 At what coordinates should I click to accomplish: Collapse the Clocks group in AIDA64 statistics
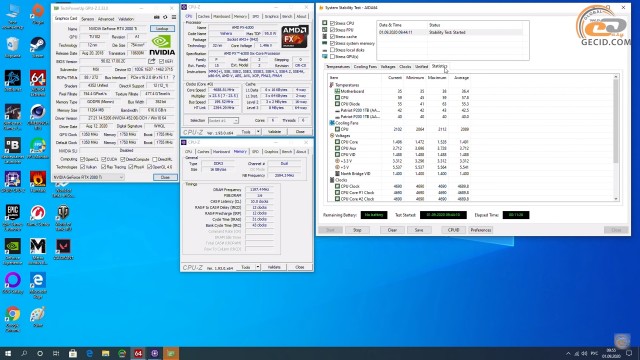(331, 180)
